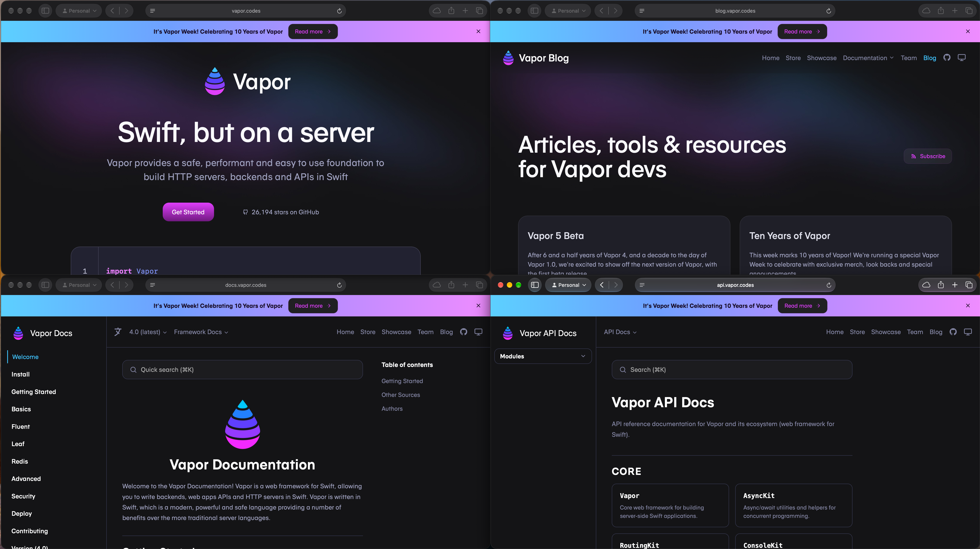Switch theme via monitor icon in Vapor Blog
Image resolution: width=980 pixels, height=549 pixels.
pyautogui.click(x=962, y=57)
